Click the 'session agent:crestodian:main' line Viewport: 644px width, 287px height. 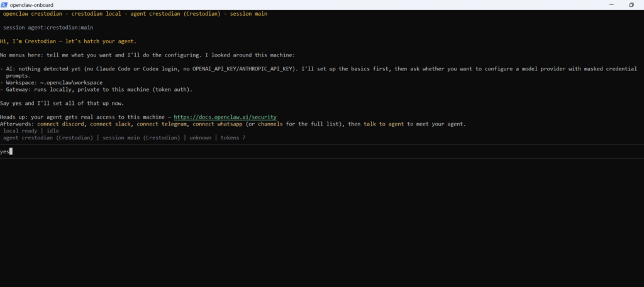click(48, 28)
